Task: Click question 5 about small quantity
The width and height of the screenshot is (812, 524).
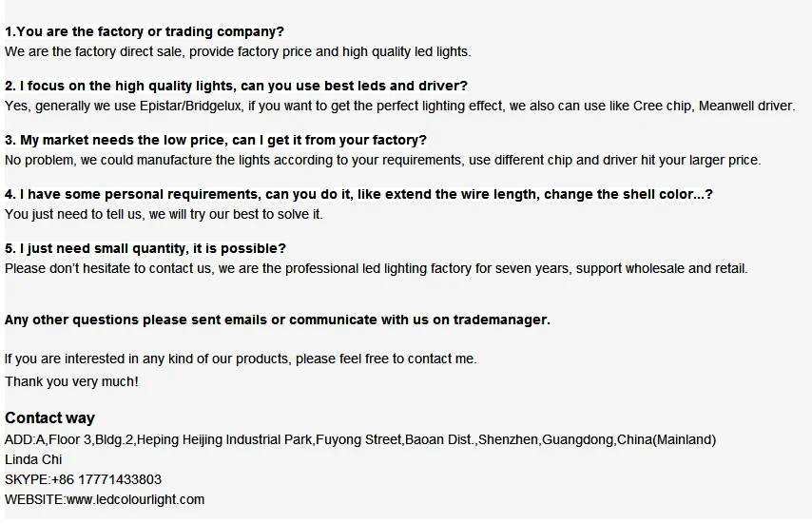Action: click(x=145, y=248)
